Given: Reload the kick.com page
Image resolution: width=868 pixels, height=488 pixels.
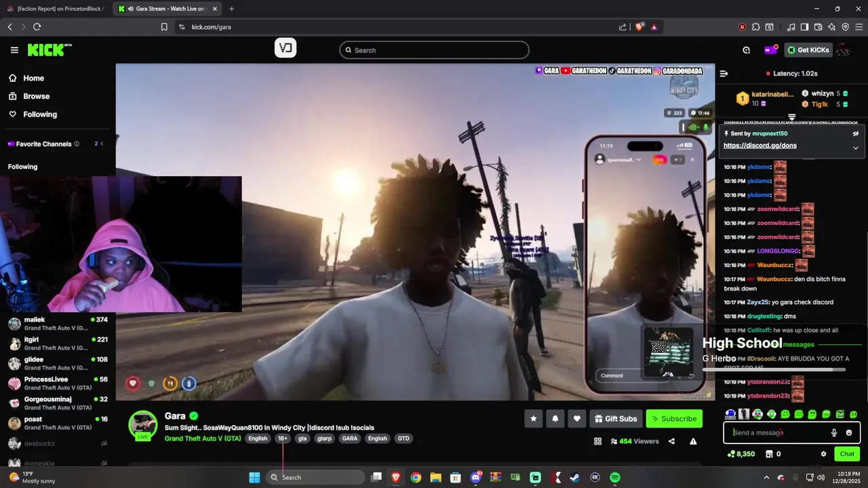Looking at the screenshot, I should click(x=37, y=27).
